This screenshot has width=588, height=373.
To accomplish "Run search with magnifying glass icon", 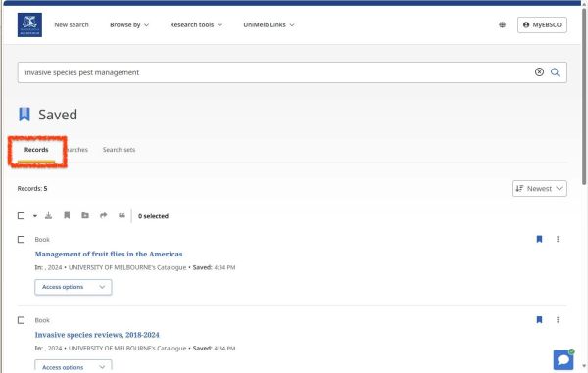I will pos(556,72).
